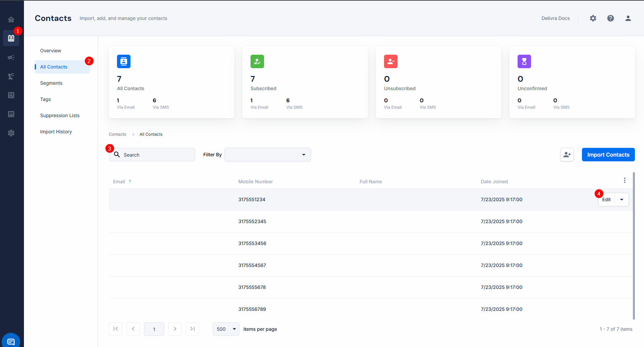Open the 500 items per page dropdown
The width and height of the screenshot is (644, 347).
pyautogui.click(x=226, y=329)
